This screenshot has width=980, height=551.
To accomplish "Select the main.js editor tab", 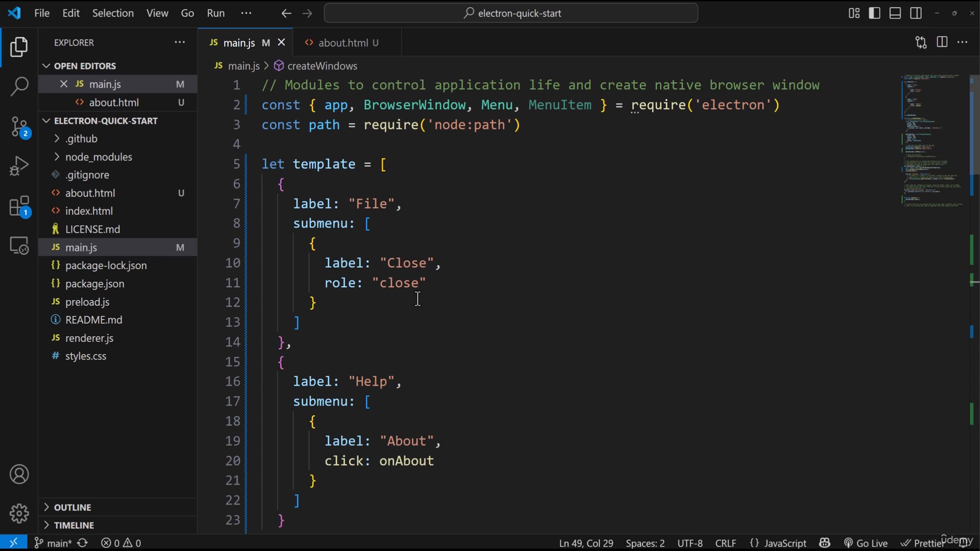I will tap(246, 43).
